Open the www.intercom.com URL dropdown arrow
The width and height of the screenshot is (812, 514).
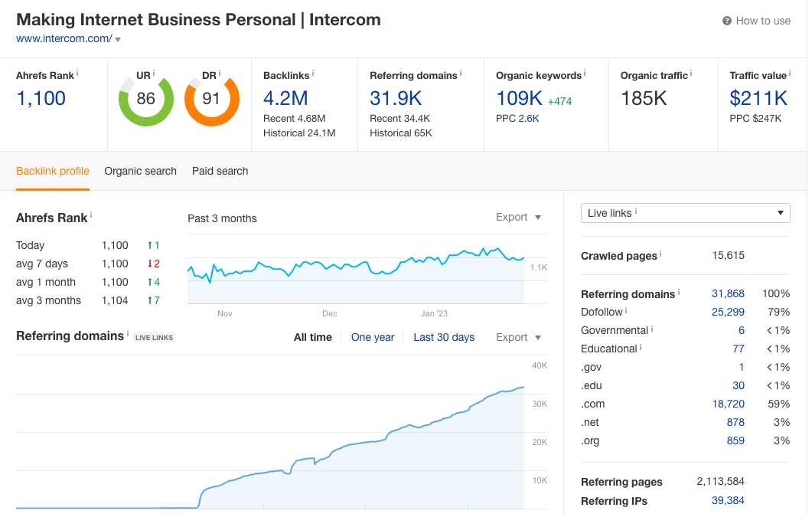[118, 39]
